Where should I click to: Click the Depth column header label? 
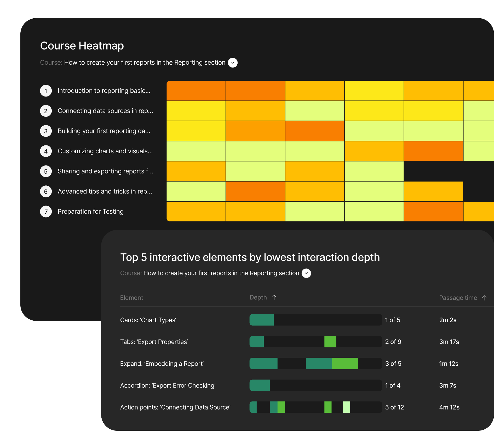(258, 298)
